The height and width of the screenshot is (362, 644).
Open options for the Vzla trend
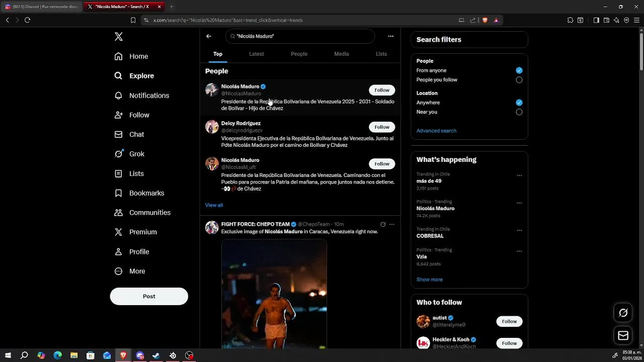coord(519,251)
